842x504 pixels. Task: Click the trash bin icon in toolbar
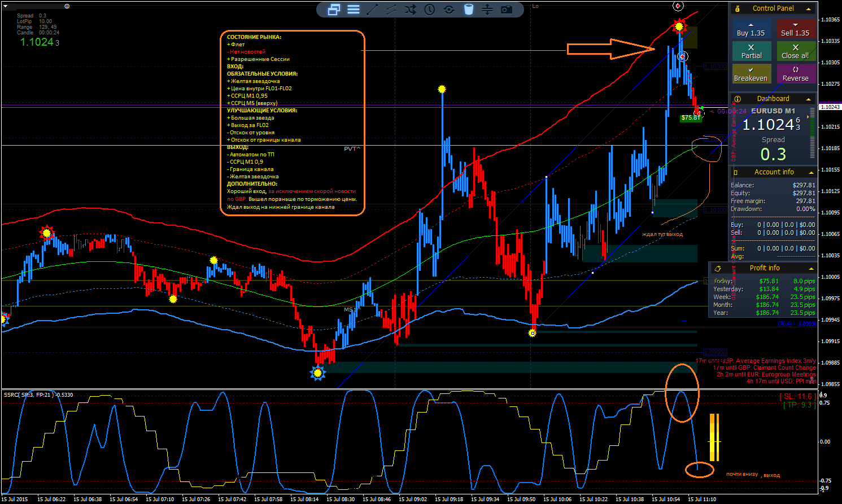click(x=468, y=9)
